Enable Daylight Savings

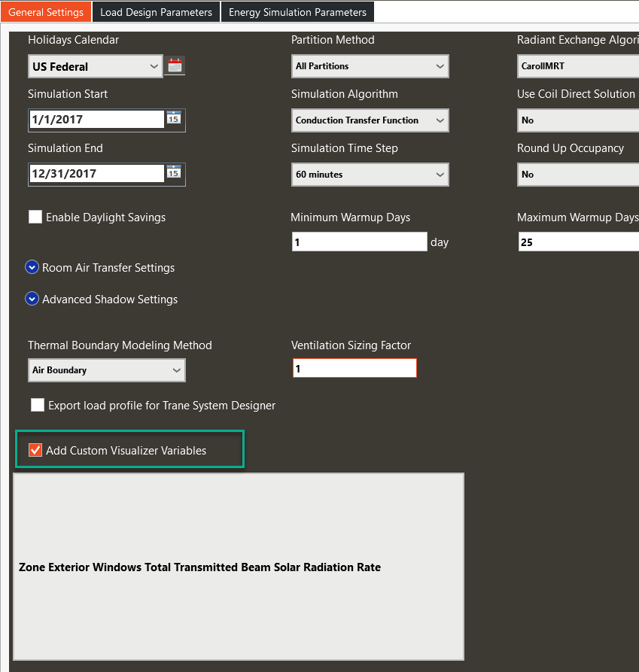point(35,217)
